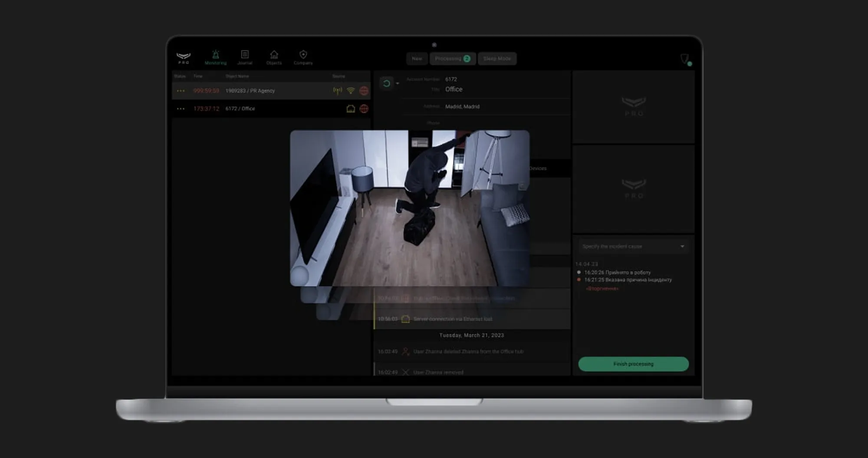Click the X icon in User Zhanna removed event

[x=405, y=372]
